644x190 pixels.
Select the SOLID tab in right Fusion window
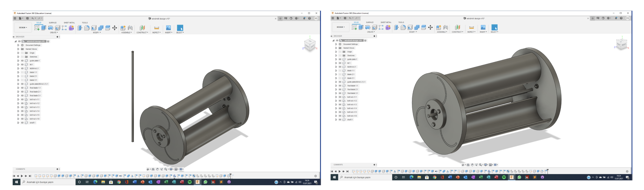pyautogui.click(x=356, y=22)
